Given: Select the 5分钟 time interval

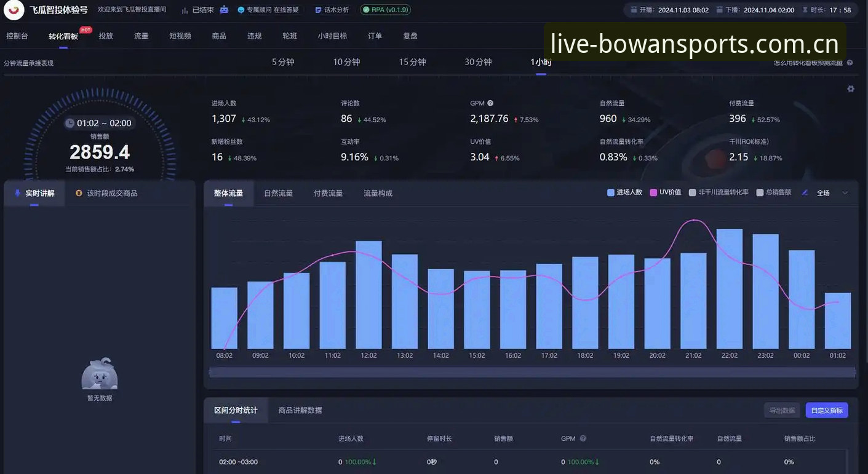Looking at the screenshot, I should [x=283, y=62].
